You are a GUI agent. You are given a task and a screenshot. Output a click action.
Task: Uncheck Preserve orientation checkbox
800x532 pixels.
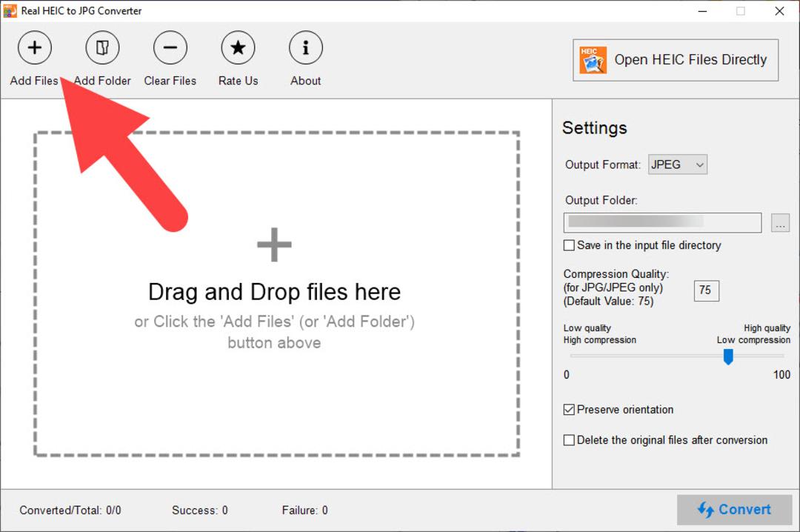(x=569, y=410)
